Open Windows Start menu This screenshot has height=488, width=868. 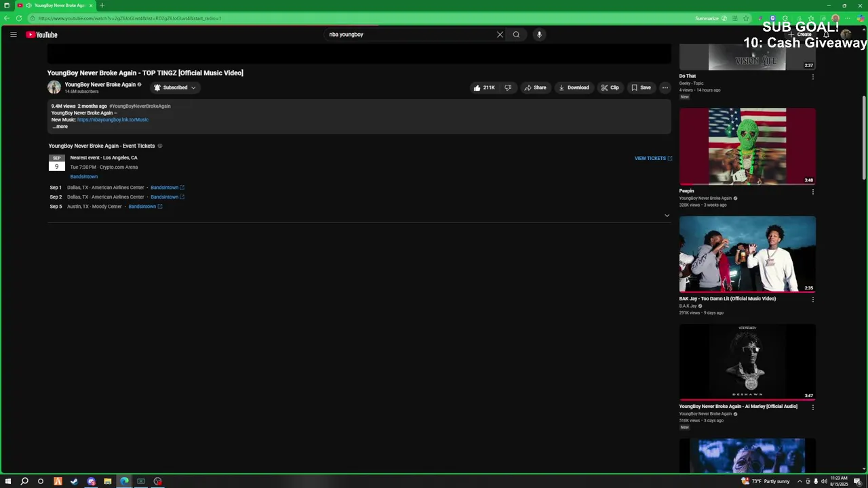pyautogui.click(x=7, y=481)
